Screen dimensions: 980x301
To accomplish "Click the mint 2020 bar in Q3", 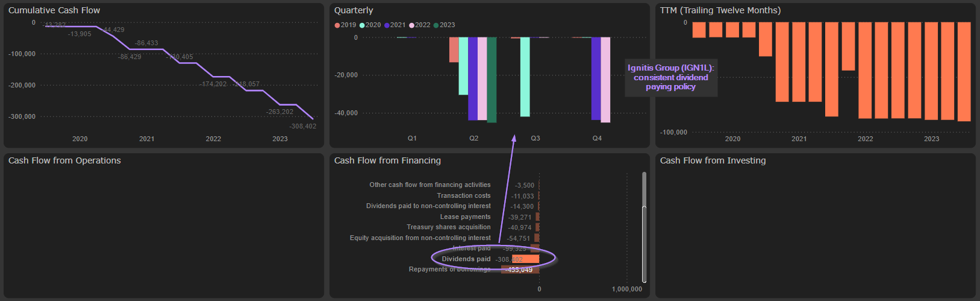I will click(x=525, y=77).
